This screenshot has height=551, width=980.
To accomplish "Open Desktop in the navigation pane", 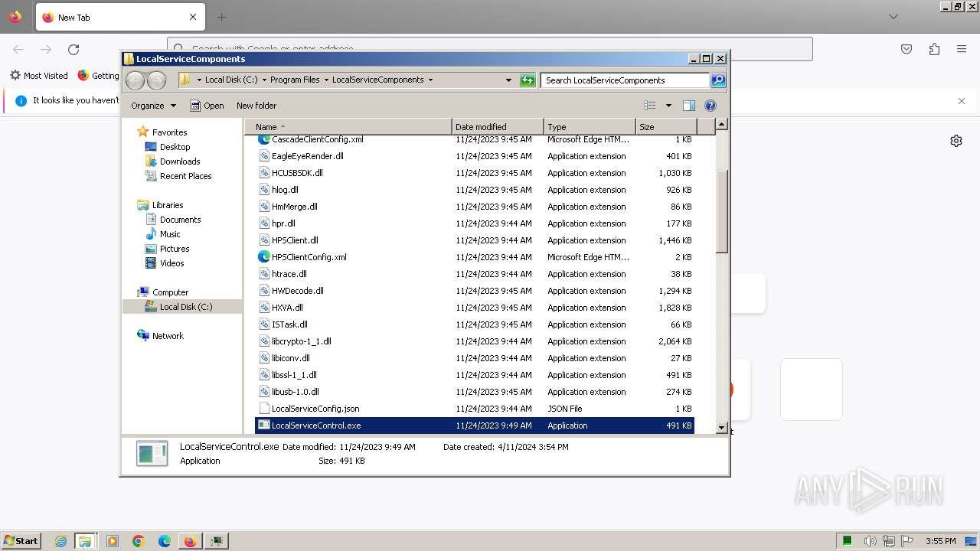I will tap(175, 147).
